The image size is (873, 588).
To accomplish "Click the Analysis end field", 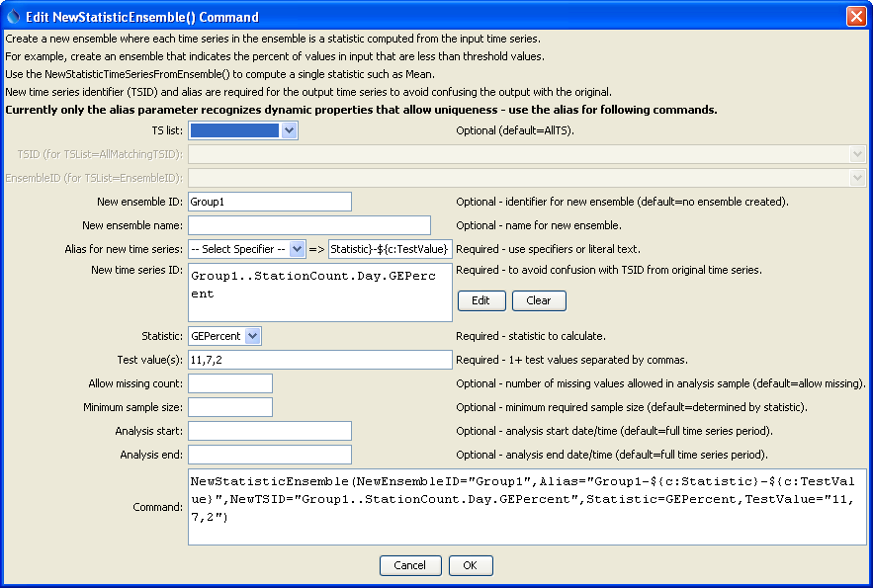I will pyautogui.click(x=270, y=455).
